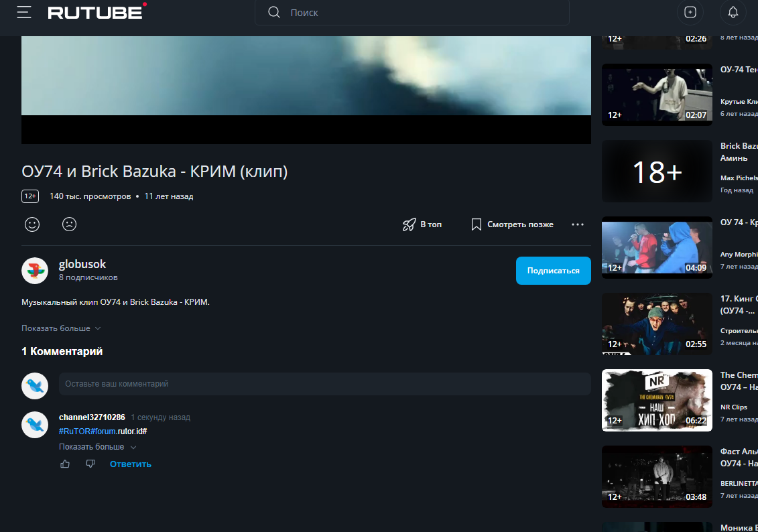Viewport: 758px width, 532px height.
Task: Click the search magnifier icon
Action: coord(274,12)
